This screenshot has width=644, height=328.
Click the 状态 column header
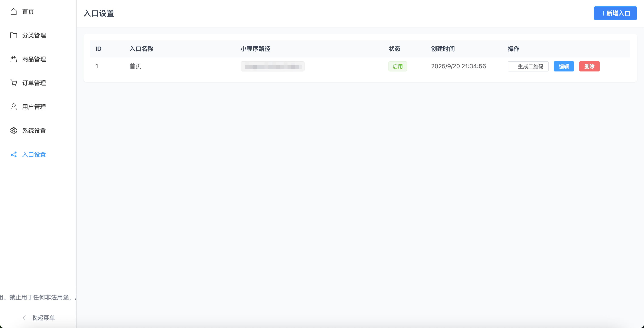pyautogui.click(x=394, y=49)
